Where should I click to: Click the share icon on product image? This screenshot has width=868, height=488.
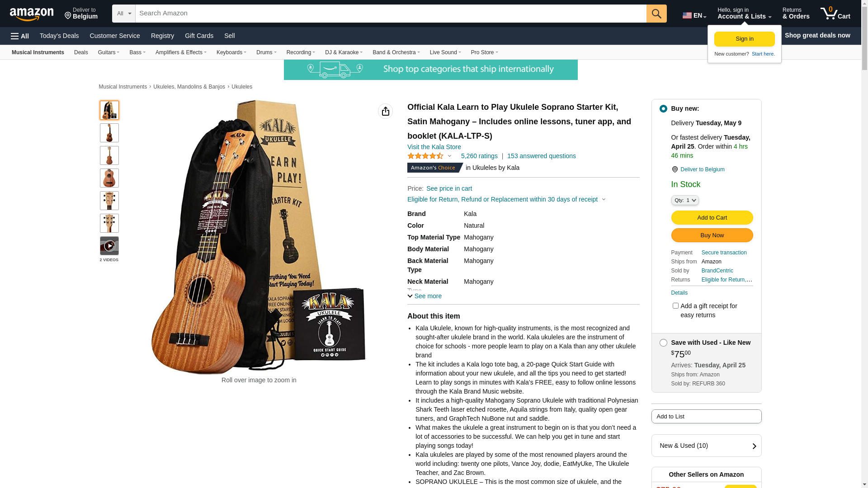click(385, 111)
